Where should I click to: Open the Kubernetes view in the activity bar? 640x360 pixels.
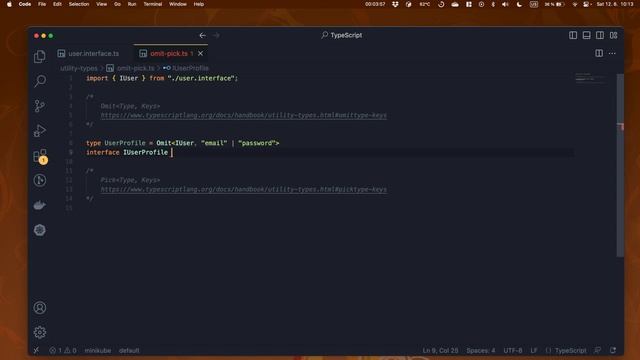[x=40, y=230]
